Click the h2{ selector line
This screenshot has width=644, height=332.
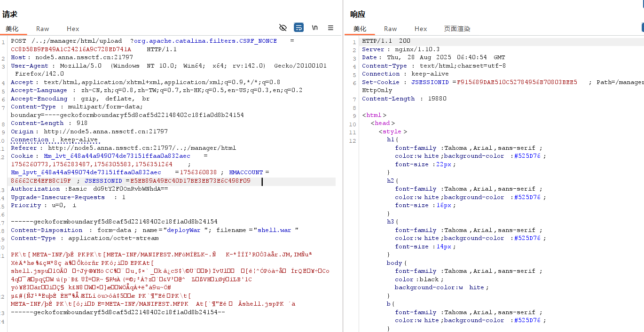(393, 181)
